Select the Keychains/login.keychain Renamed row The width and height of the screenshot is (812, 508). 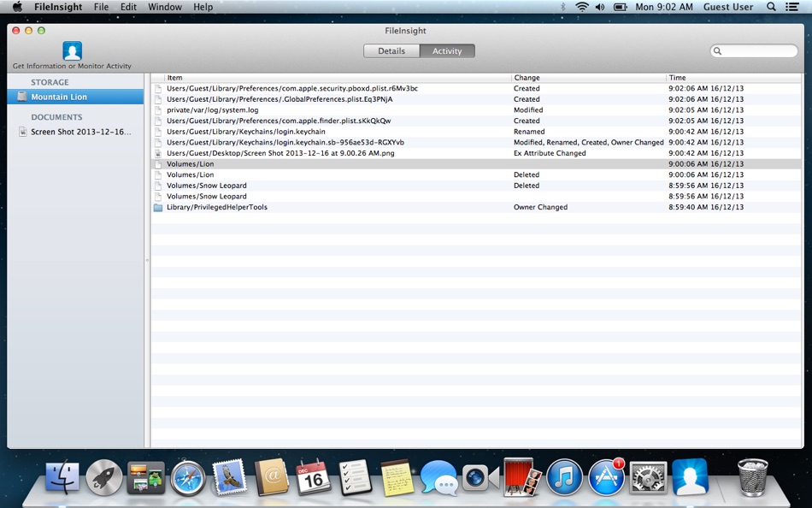click(x=476, y=132)
